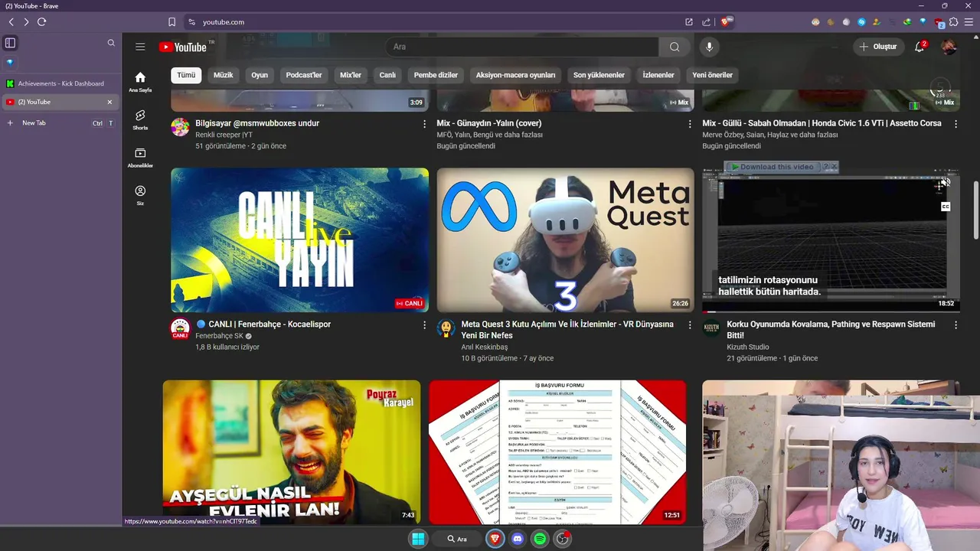Unmute the playing video preview
Image resolution: width=980 pixels, height=551 pixels.
(x=946, y=183)
